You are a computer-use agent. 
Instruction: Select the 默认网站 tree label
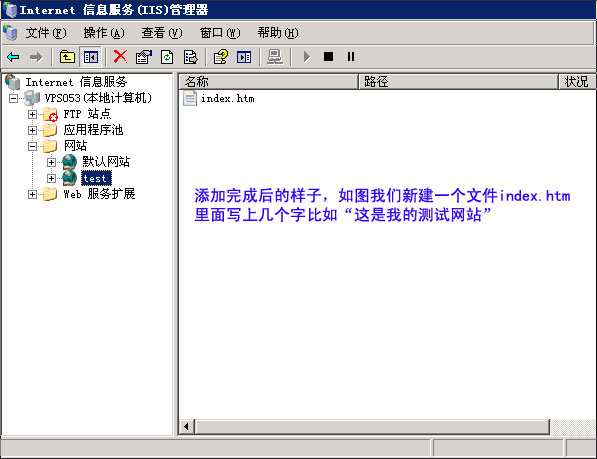coord(106,162)
